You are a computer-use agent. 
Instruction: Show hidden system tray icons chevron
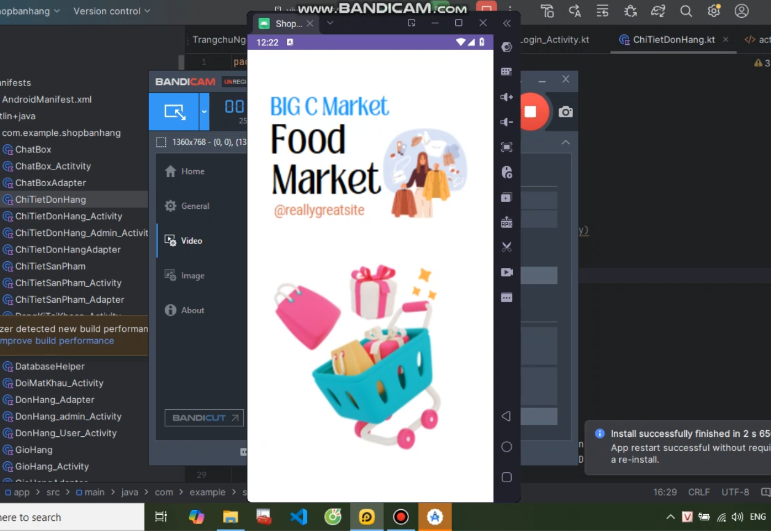(670, 517)
